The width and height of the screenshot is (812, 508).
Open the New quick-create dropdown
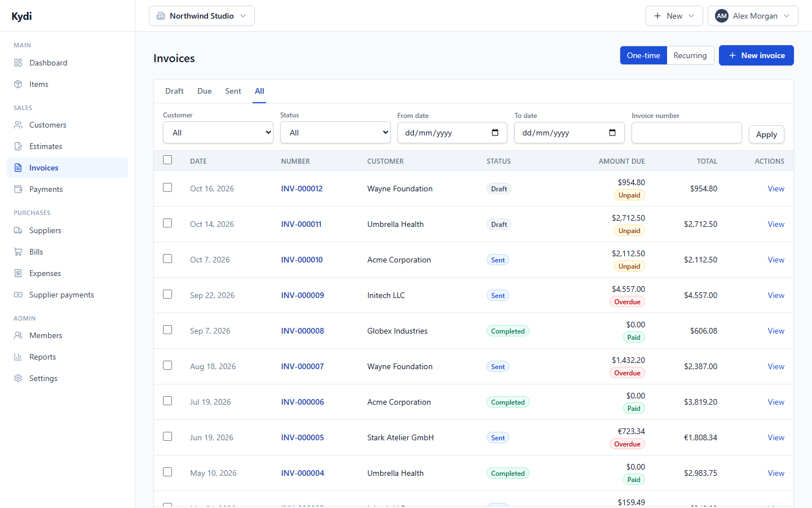pyautogui.click(x=674, y=16)
